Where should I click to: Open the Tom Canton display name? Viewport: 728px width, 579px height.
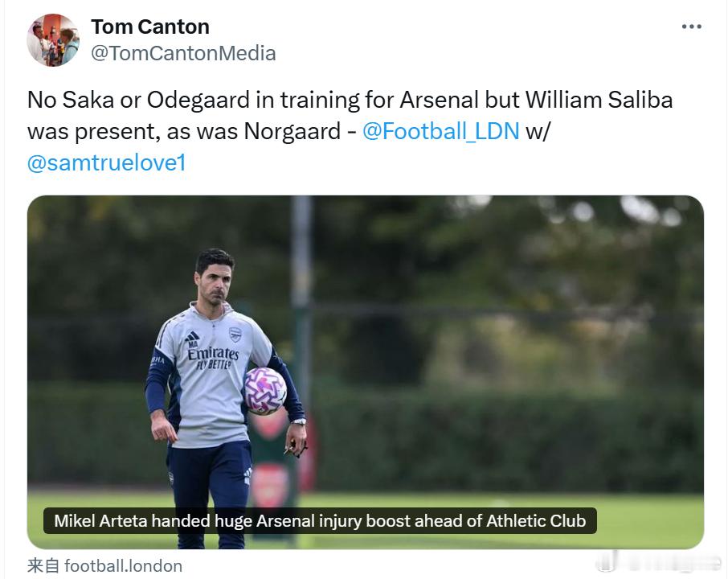(150, 27)
